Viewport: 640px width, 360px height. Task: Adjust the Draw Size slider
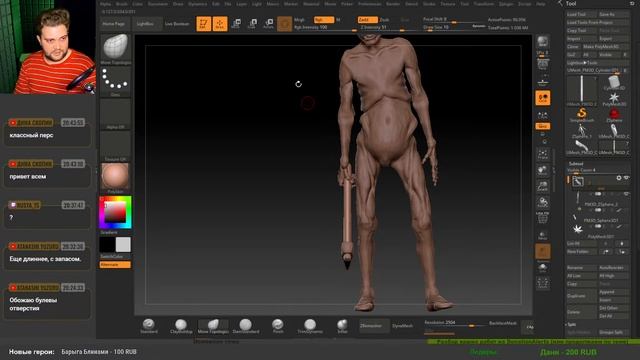[451, 27]
